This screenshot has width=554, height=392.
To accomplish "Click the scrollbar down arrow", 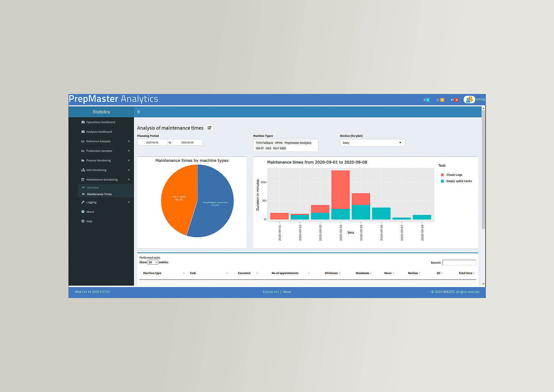I will pyautogui.click(x=483, y=284).
